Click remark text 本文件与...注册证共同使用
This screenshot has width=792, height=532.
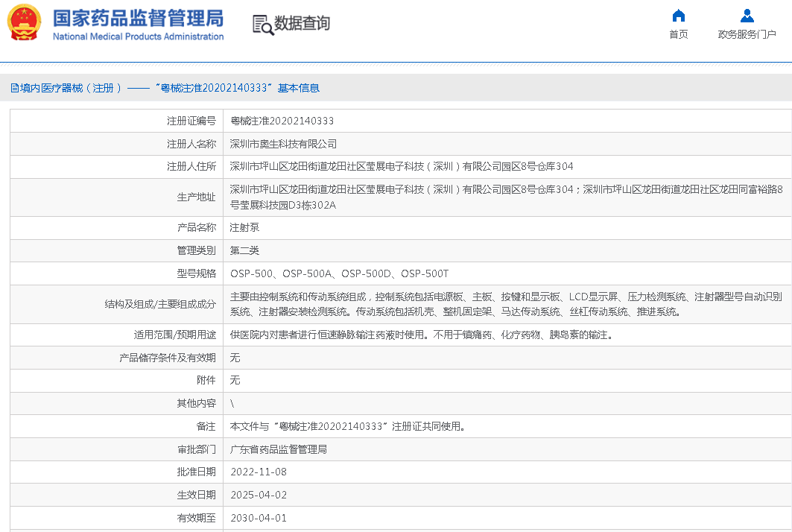click(347, 426)
